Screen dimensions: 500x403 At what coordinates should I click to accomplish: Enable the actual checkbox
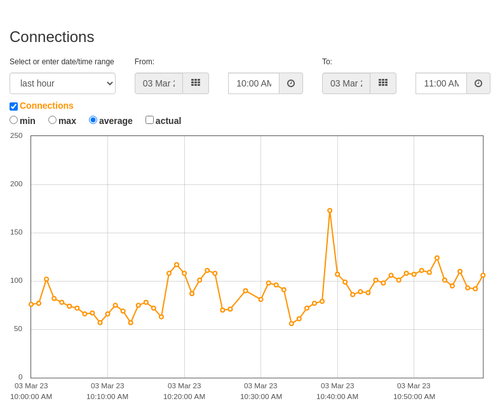[150, 120]
